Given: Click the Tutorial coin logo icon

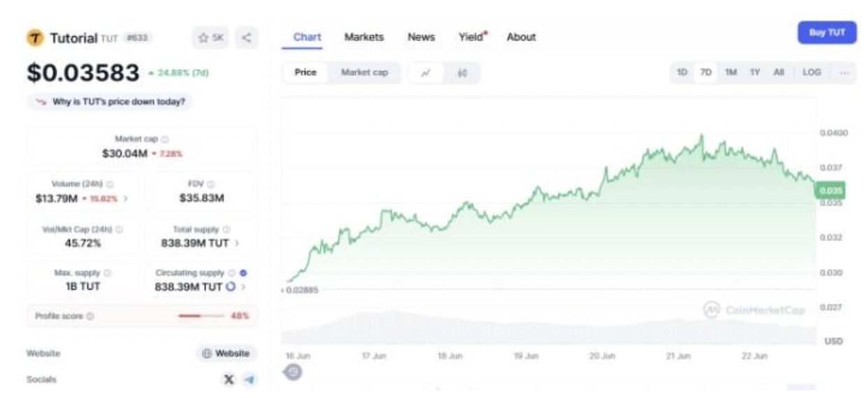Looking at the screenshot, I should pyautogui.click(x=35, y=38).
